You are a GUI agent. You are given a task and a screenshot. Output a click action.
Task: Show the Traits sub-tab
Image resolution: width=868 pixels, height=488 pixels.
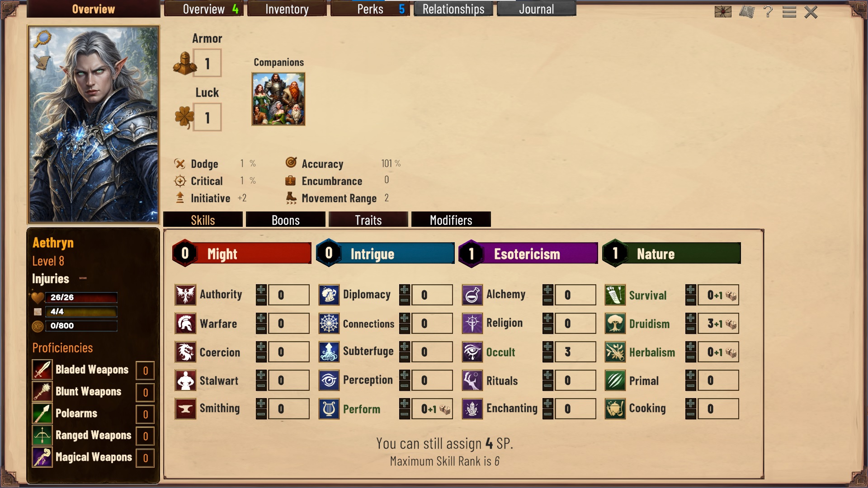[368, 220]
